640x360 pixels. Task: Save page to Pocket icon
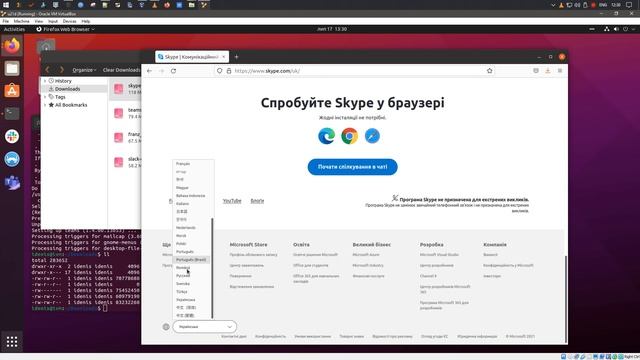pyautogui.click(x=536, y=71)
